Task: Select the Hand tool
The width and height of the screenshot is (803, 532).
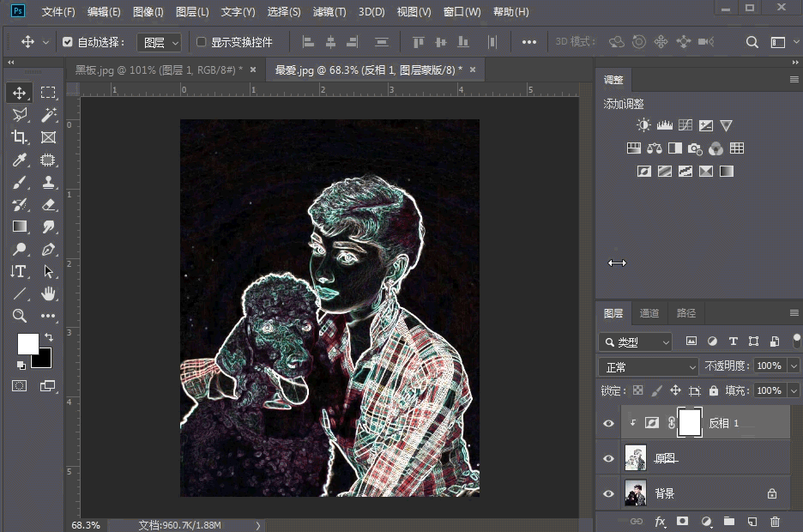Action: [x=48, y=293]
